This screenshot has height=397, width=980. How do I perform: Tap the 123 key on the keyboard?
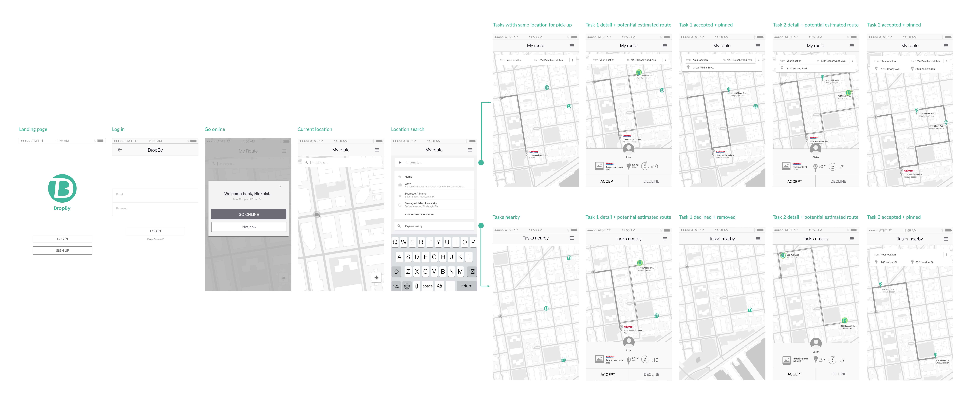(396, 286)
